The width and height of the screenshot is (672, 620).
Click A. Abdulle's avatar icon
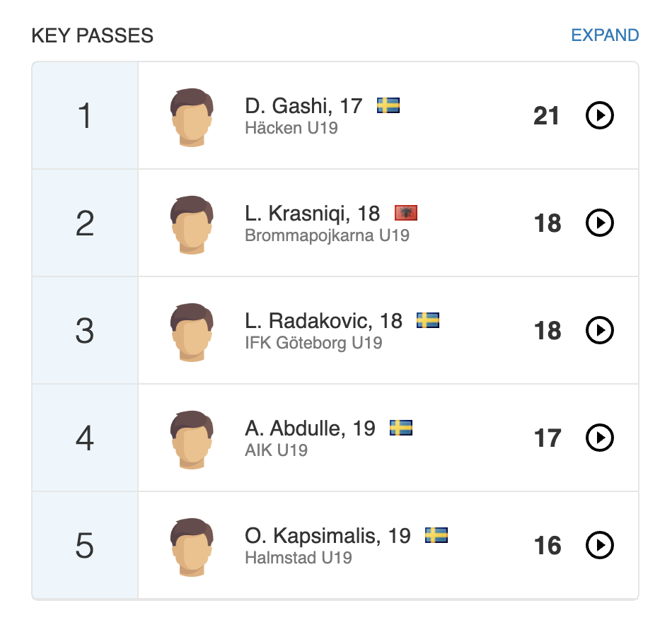click(192, 439)
